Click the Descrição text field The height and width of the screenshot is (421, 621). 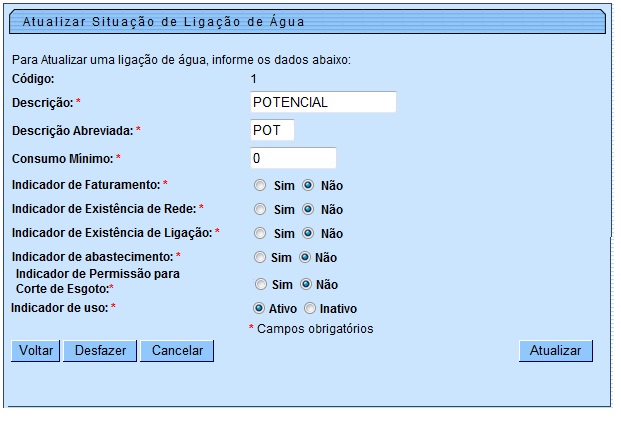pyautogui.click(x=323, y=102)
